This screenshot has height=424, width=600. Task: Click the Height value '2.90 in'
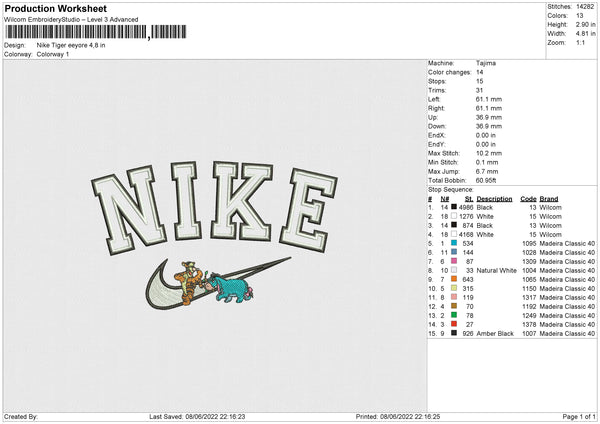(x=585, y=24)
